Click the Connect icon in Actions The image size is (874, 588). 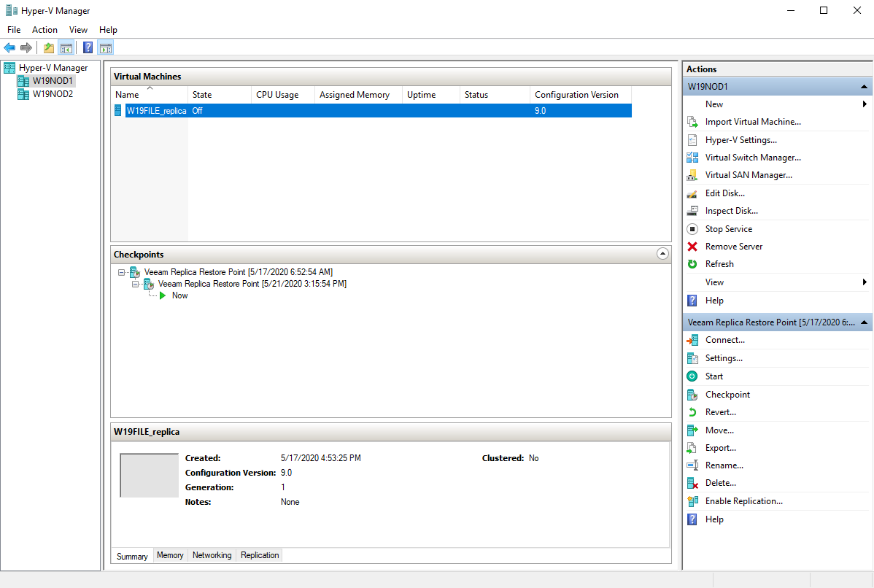pyautogui.click(x=692, y=340)
